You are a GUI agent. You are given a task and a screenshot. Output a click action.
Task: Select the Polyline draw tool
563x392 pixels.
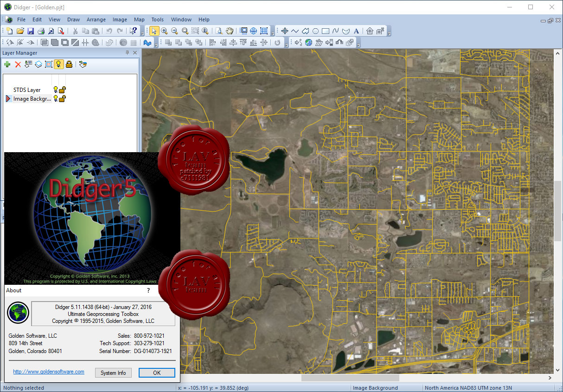pyautogui.click(x=295, y=31)
